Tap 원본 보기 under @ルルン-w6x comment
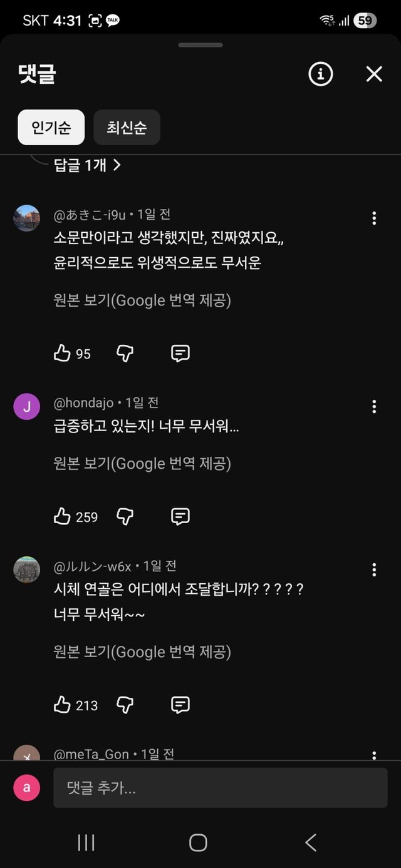Screen dimensions: 401x868 [x=142, y=652]
